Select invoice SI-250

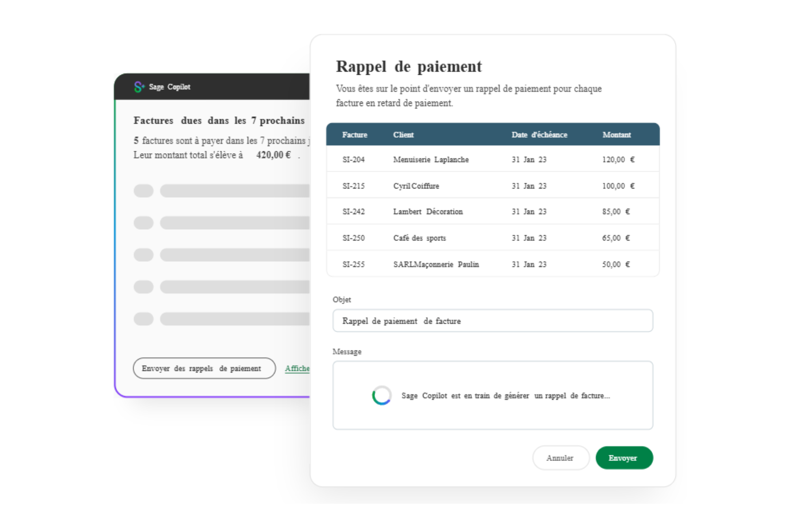(353, 238)
